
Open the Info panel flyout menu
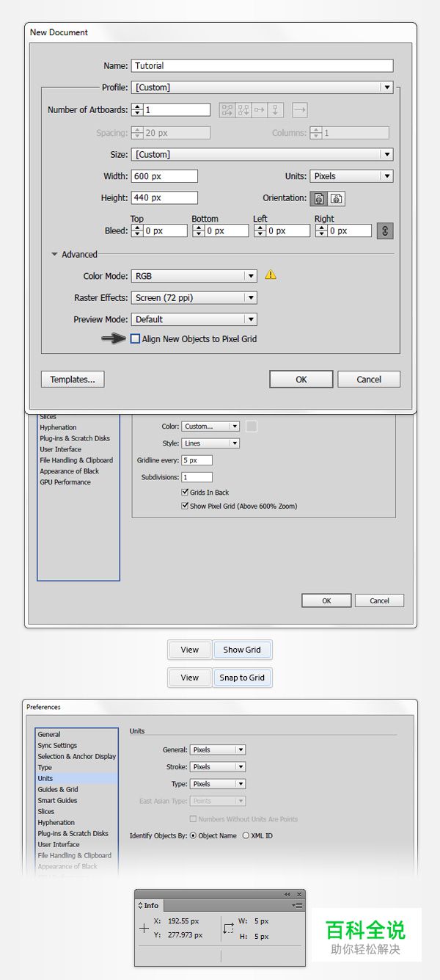pos(297,905)
